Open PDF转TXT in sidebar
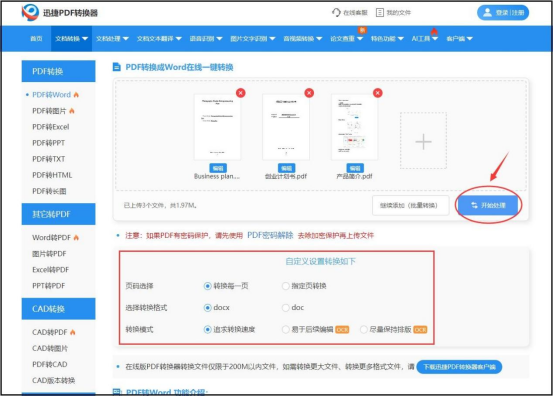554x396 pixels. tap(48, 159)
